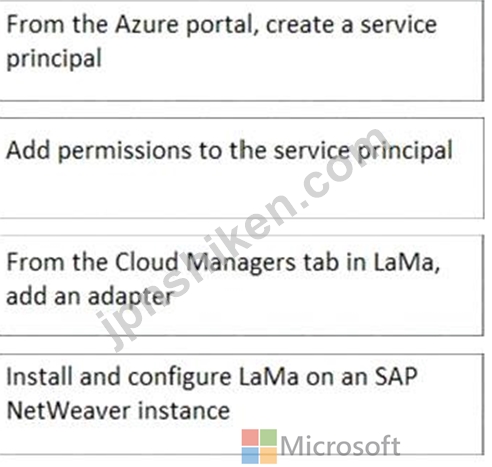Click empty area below "Add permissions" text
The width and height of the screenshot is (492, 467).
pyautogui.click(x=242, y=193)
